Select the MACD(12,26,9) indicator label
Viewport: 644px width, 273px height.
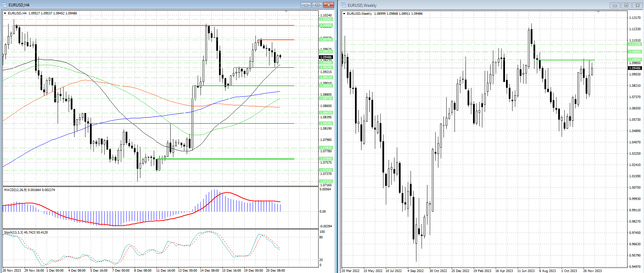click(29, 190)
